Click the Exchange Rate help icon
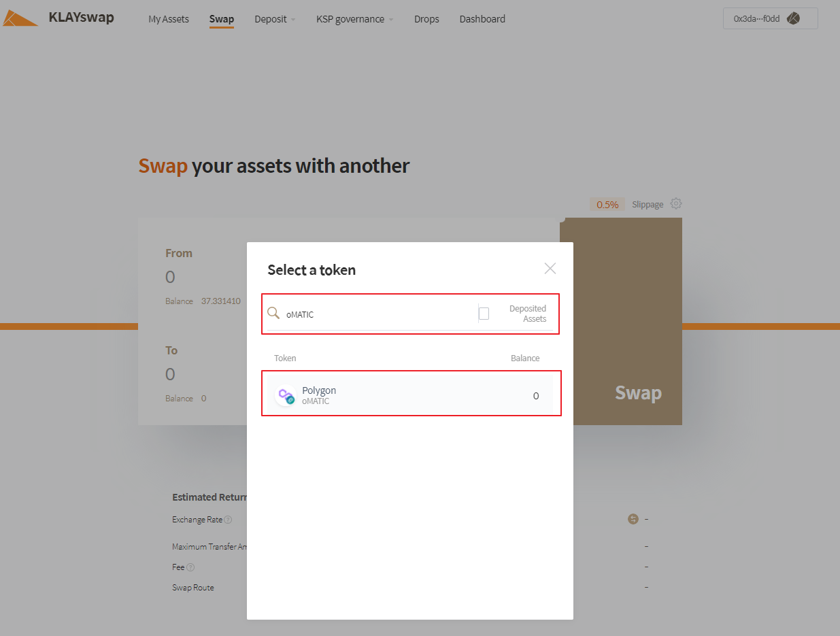The width and height of the screenshot is (840, 636). pyautogui.click(x=229, y=520)
